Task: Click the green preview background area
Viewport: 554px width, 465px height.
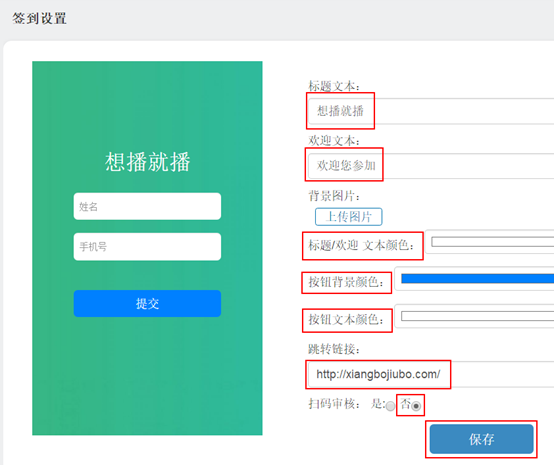Action: click(x=147, y=371)
